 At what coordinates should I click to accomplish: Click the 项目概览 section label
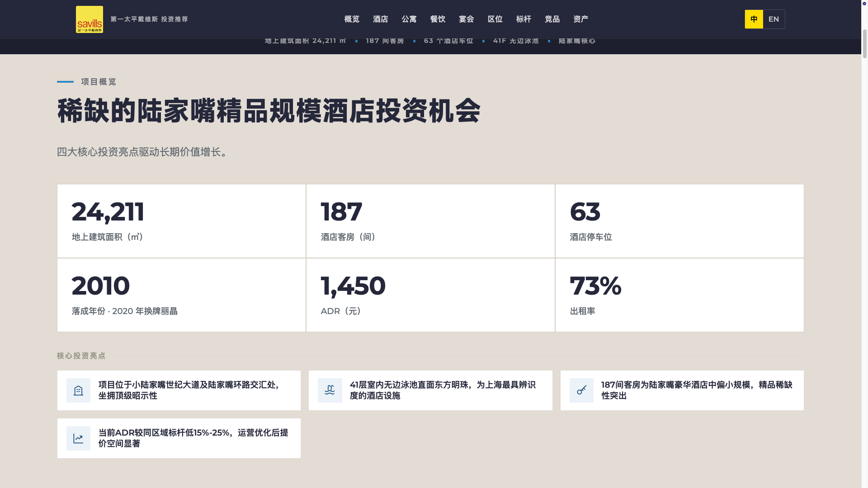[x=99, y=82]
